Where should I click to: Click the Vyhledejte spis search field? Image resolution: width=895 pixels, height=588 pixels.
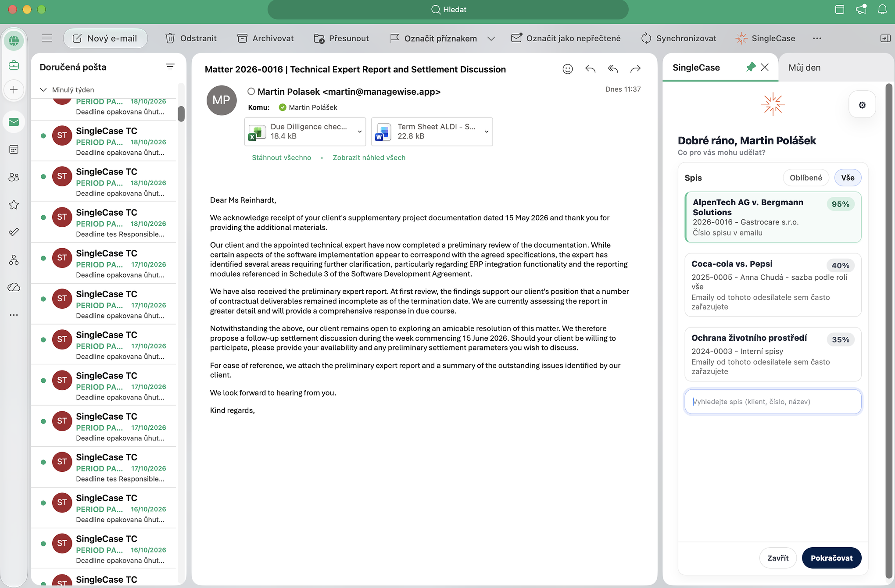773,401
